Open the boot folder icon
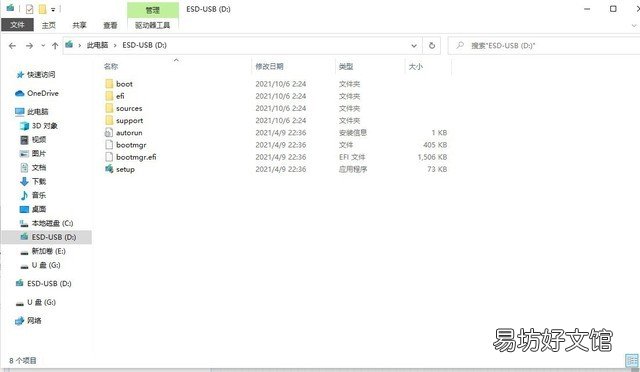Viewport: 640px width, 372px height. click(109, 84)
